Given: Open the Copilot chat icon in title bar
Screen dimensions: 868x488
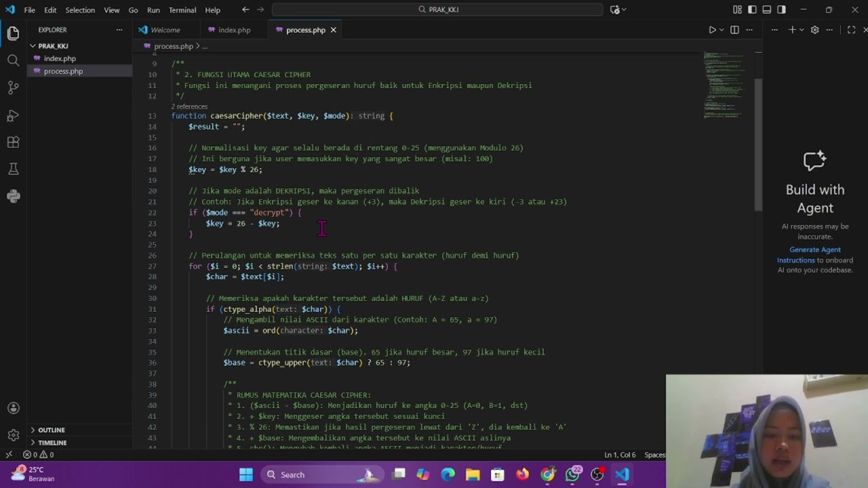Looking at the screenshot, I should (x=614, y=9).
